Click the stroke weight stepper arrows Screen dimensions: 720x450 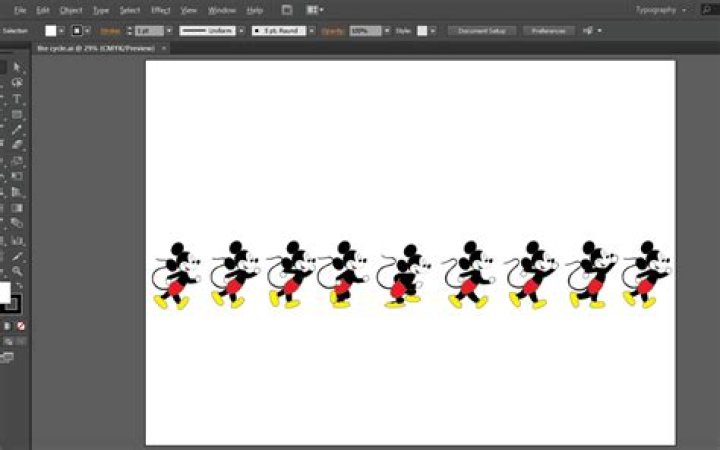[129, 31]
